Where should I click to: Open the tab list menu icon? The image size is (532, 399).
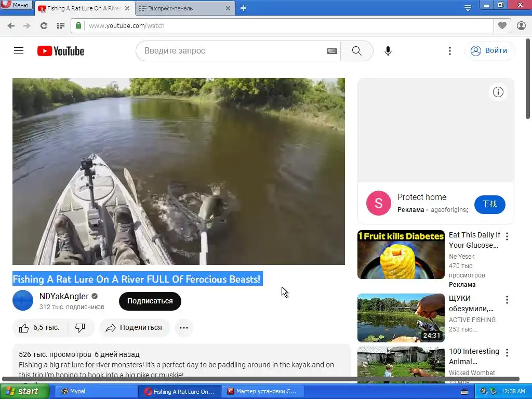(468, 8)
